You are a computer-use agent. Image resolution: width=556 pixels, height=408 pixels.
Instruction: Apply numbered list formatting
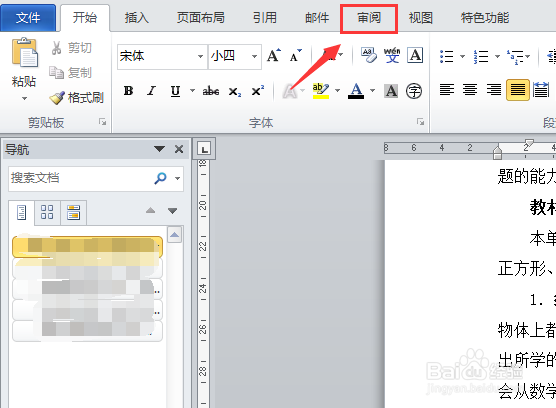pyautogui.click(x=481, y=56)
